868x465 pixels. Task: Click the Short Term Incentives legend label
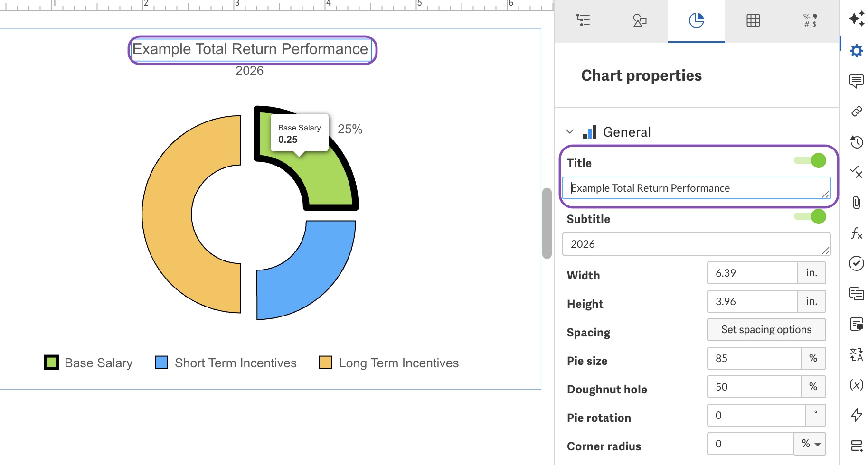(236, 363)
